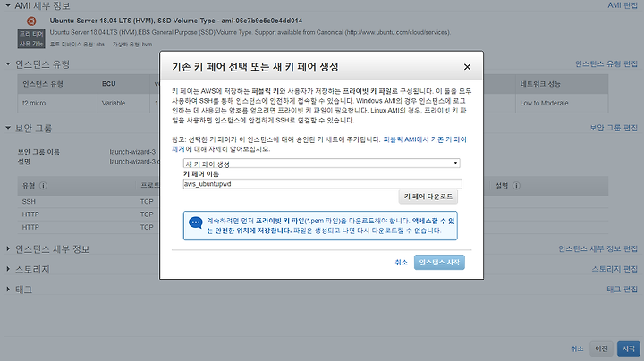This screenshot has width=644, height=361.
Task: Open the instance type edit link
Action: point(606,64)
